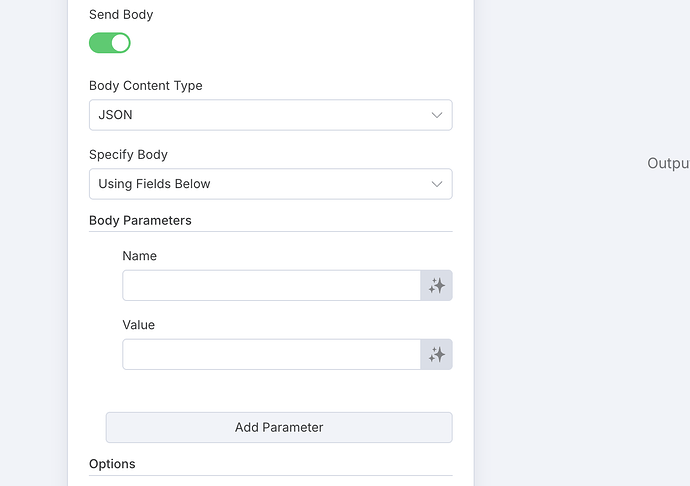Click the Send Body label text
Viewport: 690px width, 486px height.
tap(121, 15)
